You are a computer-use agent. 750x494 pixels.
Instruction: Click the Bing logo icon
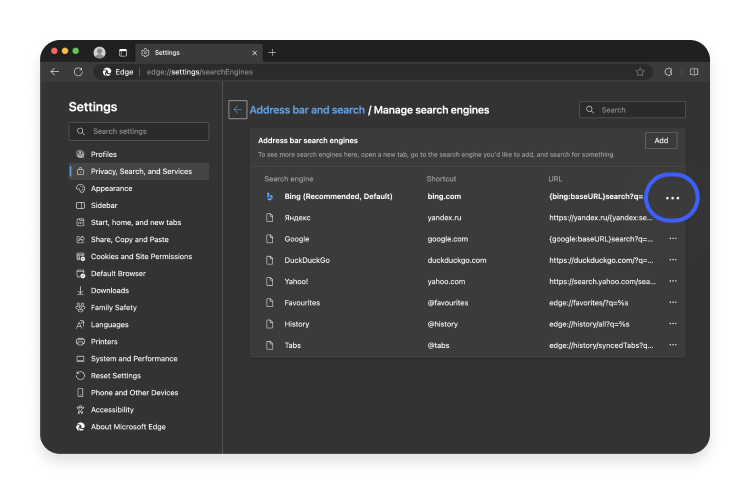(x=270, y=197)
